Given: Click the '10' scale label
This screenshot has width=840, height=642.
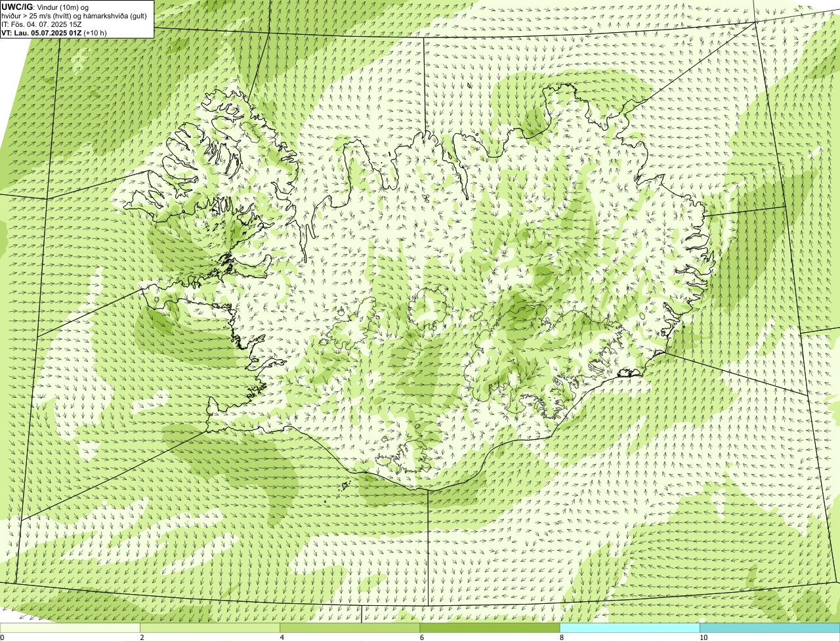Looking at the screenshot, I should tap(703, 637).
